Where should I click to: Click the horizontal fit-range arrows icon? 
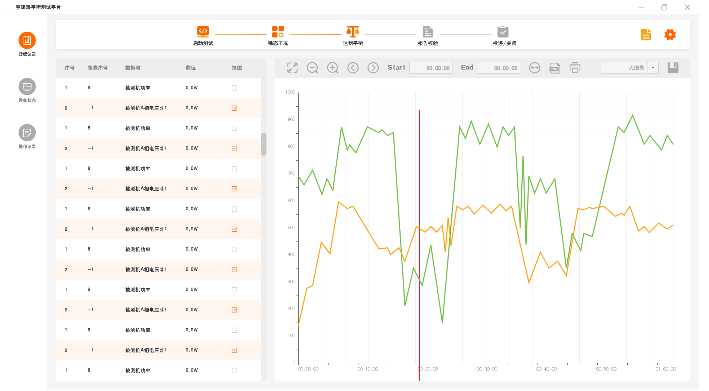tap(534, 68)
